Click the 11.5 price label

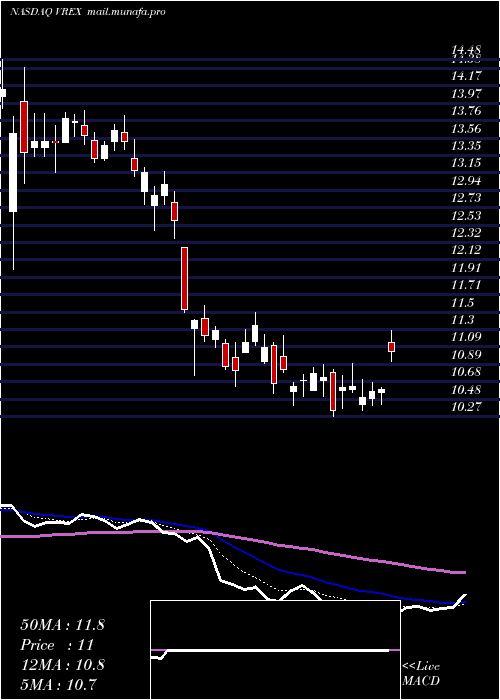tap(462, 303)
